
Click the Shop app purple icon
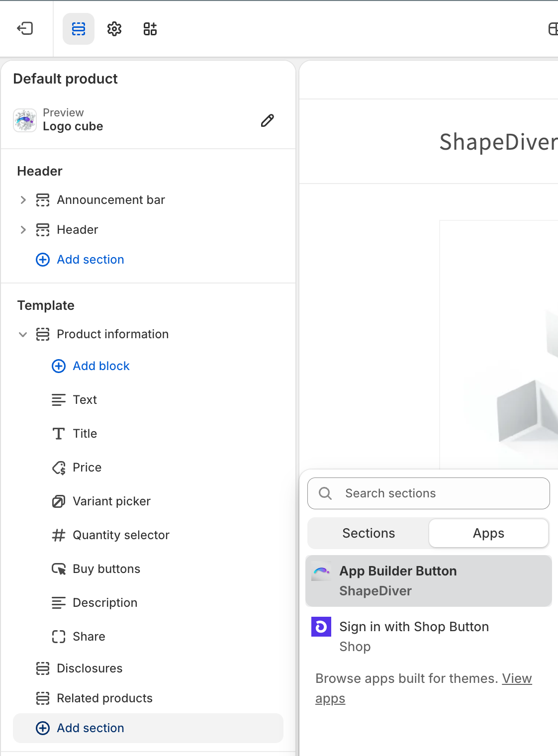tap(321, 627)
